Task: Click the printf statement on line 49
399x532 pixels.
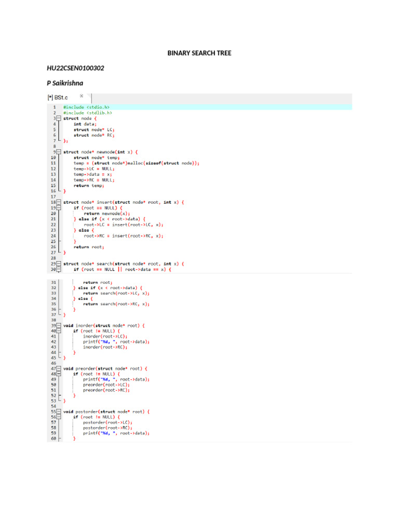Action: click(x=116, y=379)
